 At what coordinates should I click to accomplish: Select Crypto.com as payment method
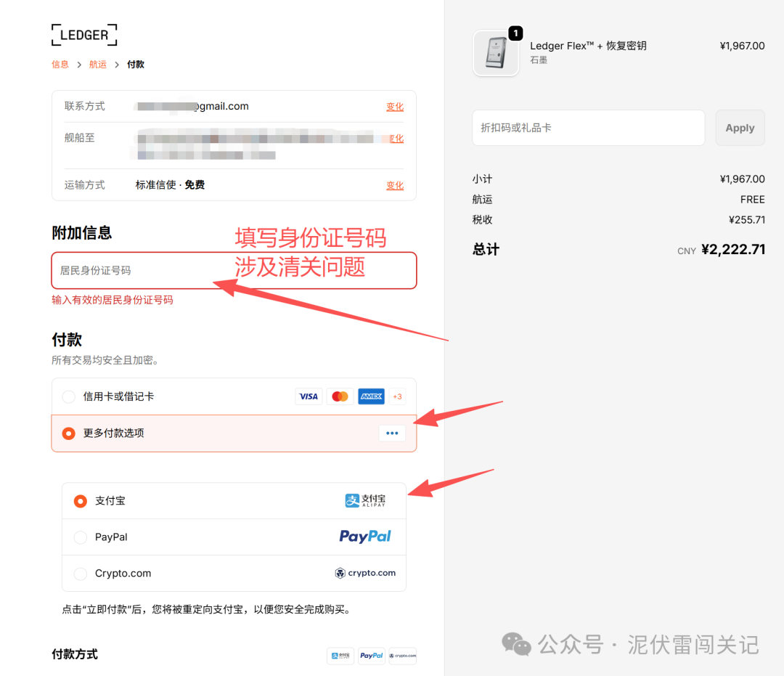point(80,573)
